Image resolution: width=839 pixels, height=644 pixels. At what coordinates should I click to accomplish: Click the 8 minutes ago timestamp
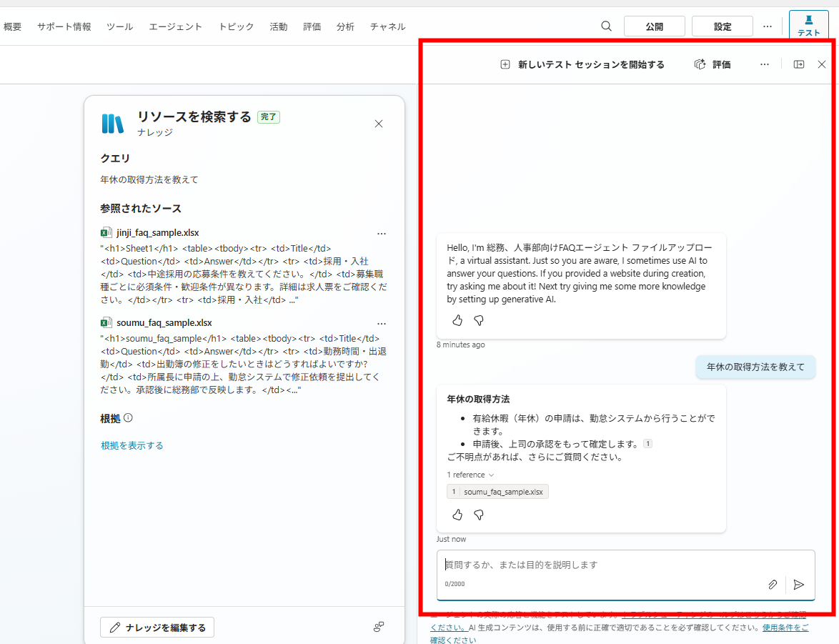click(461, 345)
